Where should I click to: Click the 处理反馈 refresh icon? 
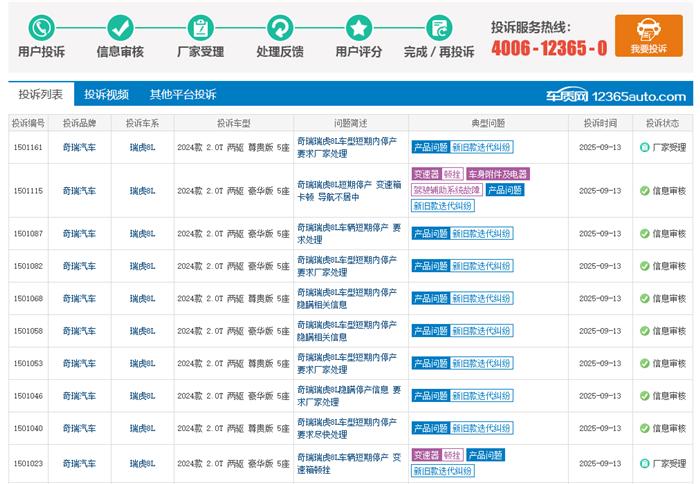(280, 27)
